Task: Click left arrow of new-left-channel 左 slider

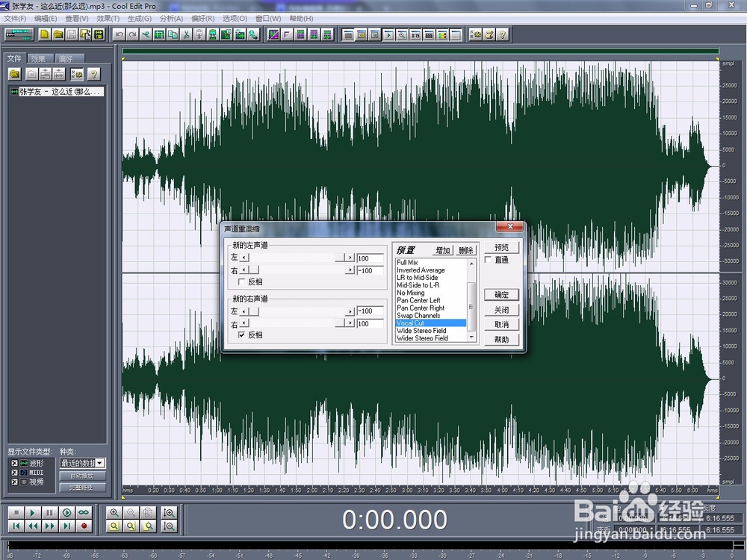Action: [x=244, y=258]
